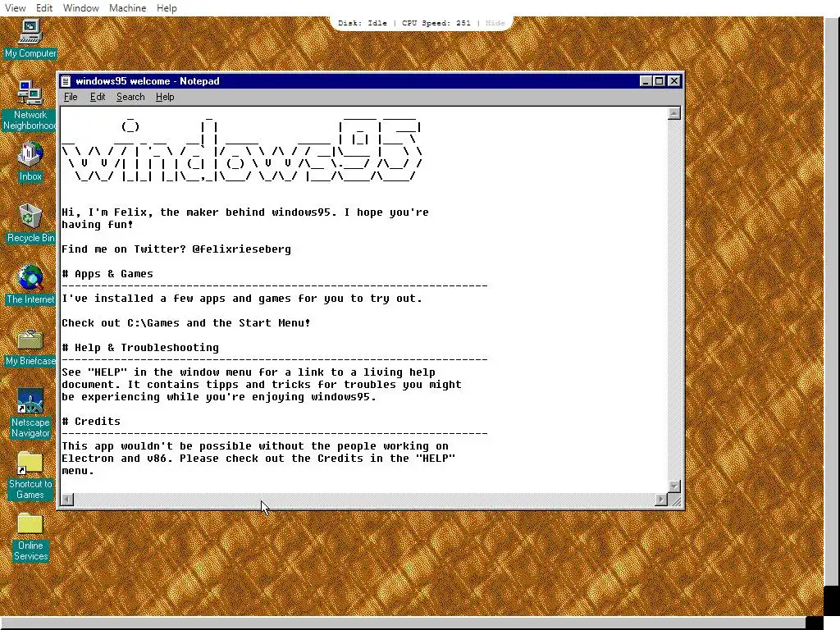
Task: Click the Notepad vertical scrollbar down arrow
Action: tap(674, 486)
